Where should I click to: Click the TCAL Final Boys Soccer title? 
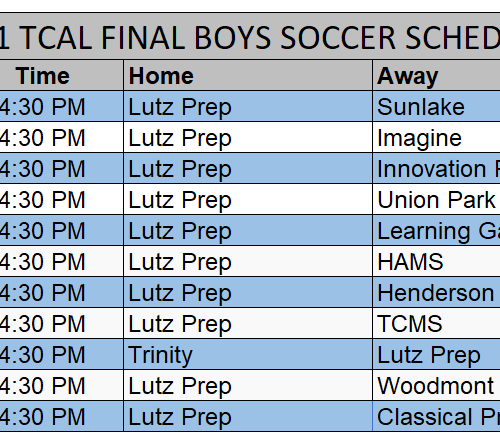tap(250, 37)
